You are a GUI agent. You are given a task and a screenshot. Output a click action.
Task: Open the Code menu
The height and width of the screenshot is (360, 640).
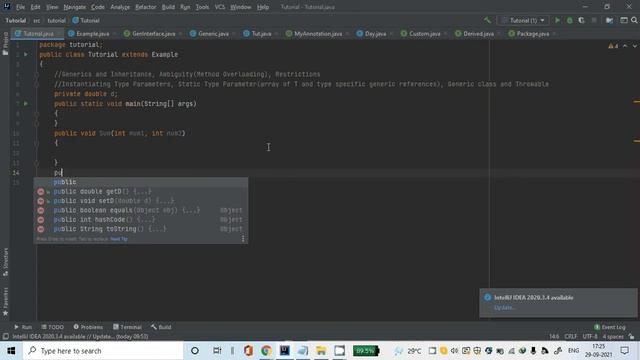(x=98, y=7)
